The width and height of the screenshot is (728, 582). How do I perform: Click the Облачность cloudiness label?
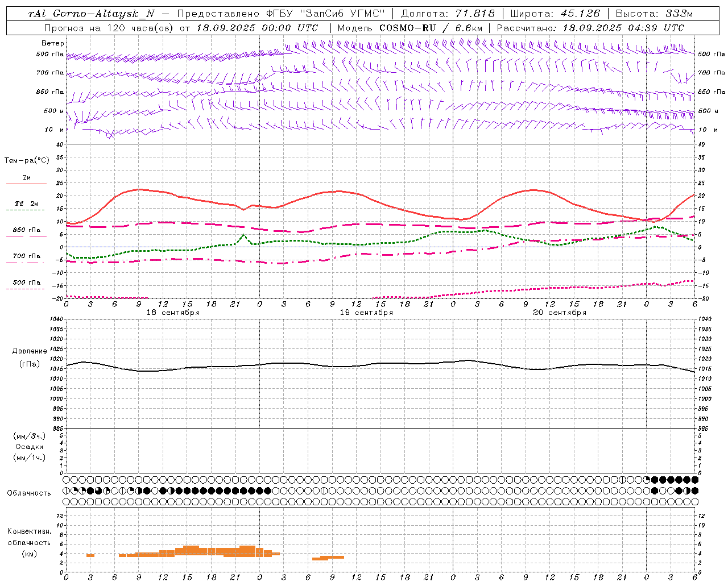(x=29, y=493)
